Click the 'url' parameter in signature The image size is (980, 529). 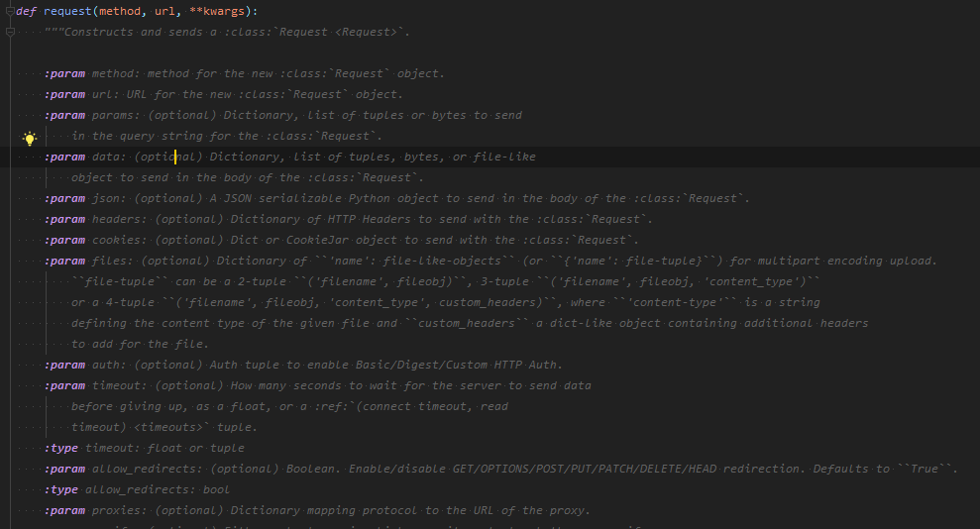pos(166,11)
